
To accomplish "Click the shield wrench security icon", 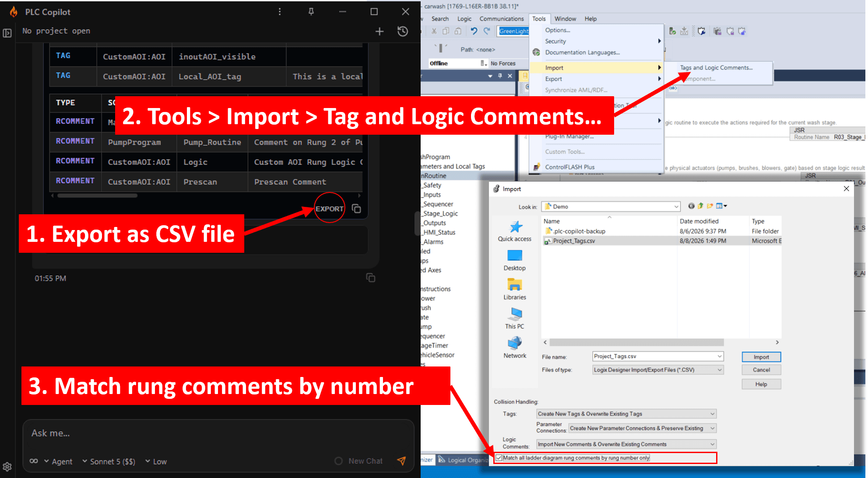I will [x=702, y=31].
